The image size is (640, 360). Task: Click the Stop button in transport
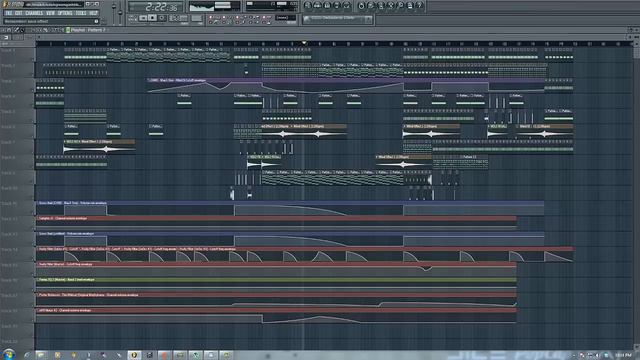pyautogui.click(x=152, y=18)
